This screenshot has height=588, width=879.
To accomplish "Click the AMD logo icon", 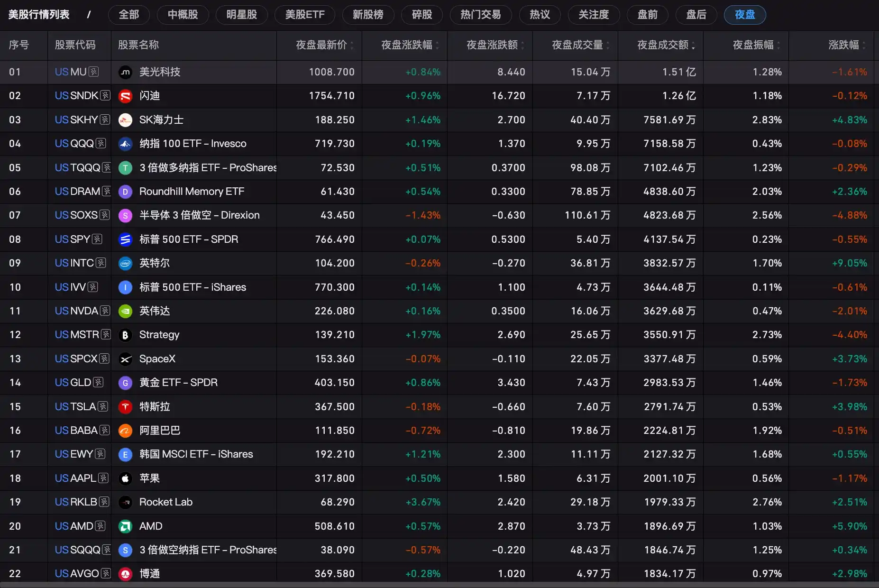I will click(x=125, y=526).
